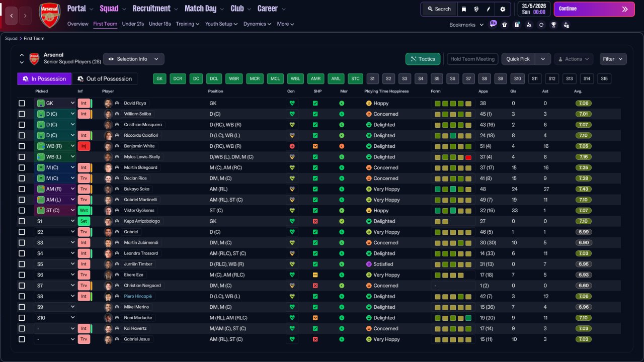Open the Filter dropdown
Image resolution: width=644 pixels, height=362 pixels.
pos(613,59)
